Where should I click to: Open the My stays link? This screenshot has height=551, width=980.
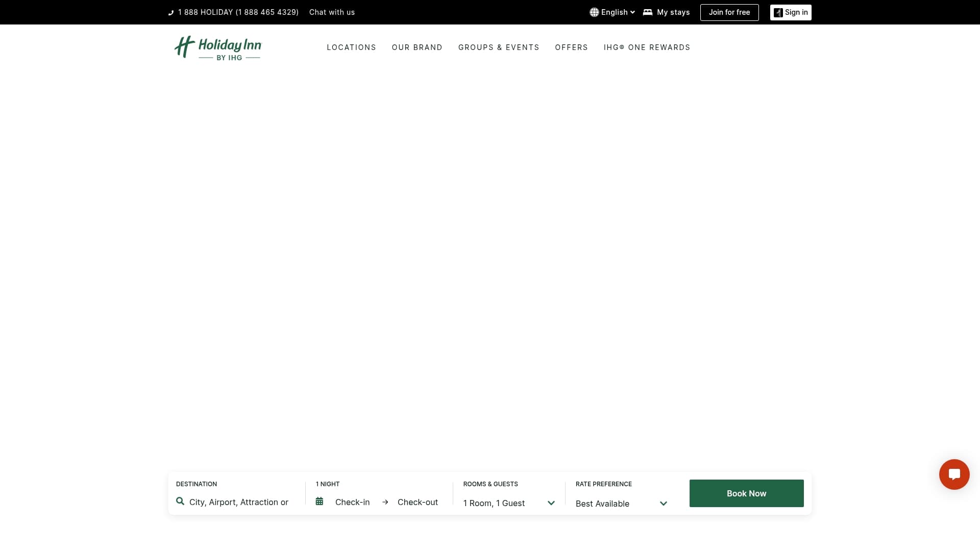(x=666, y=12)
